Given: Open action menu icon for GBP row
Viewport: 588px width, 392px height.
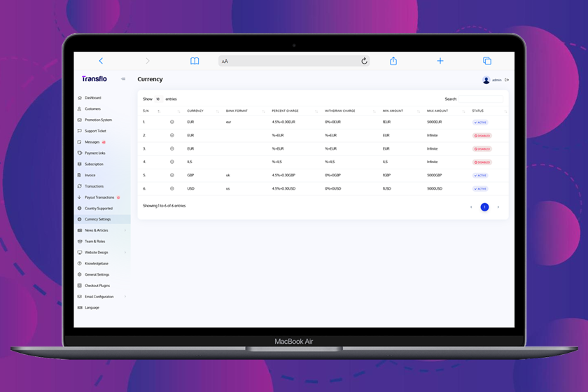Looking at the screenshot, I should coord(172,176).
